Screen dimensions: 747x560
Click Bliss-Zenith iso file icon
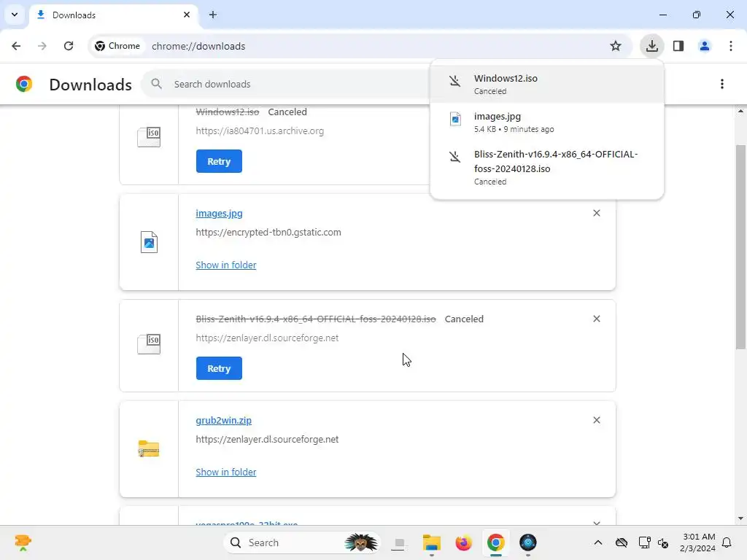tap(149, 344)
